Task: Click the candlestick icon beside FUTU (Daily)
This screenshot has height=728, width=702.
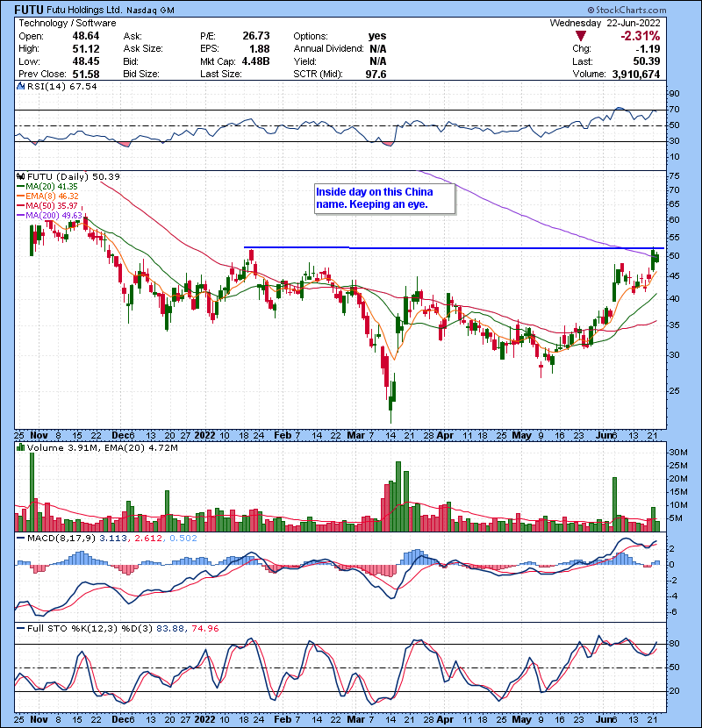Action: tap(20, 176)
